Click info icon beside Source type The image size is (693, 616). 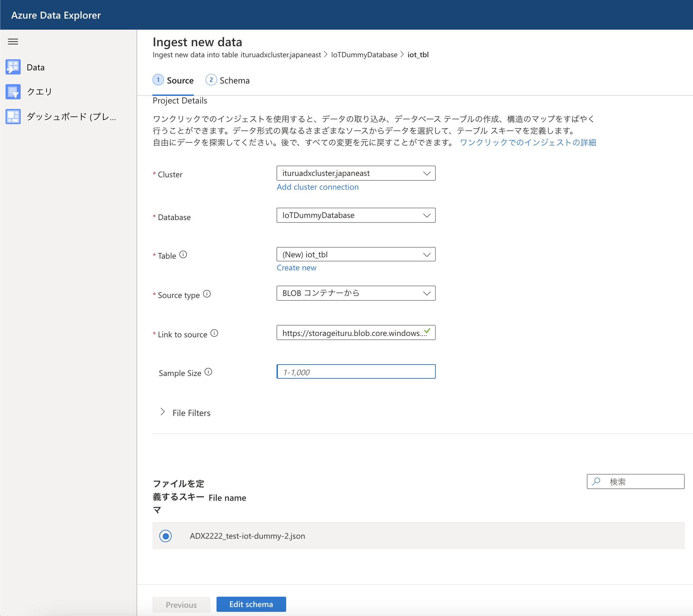207,294
